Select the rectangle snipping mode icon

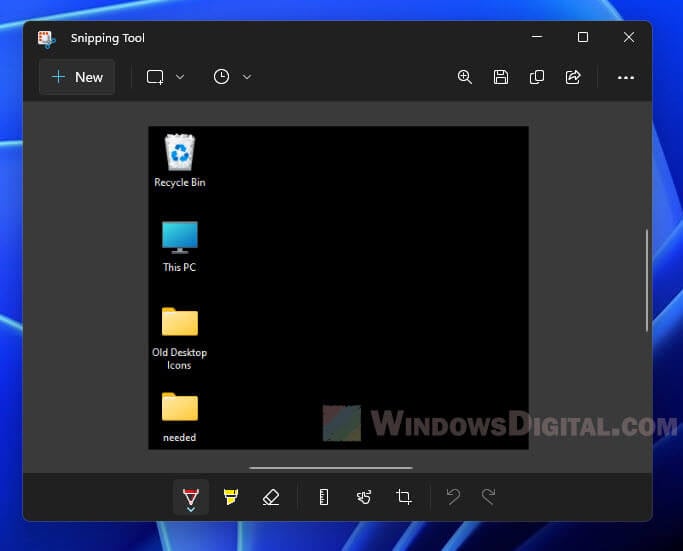[155, 77]
